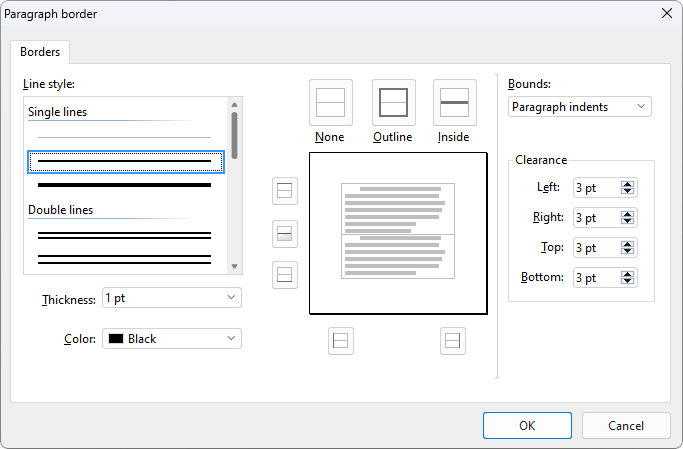Screen dimensions: 683x449
Task: Select the None border preset icon
Action: (330, 102)
